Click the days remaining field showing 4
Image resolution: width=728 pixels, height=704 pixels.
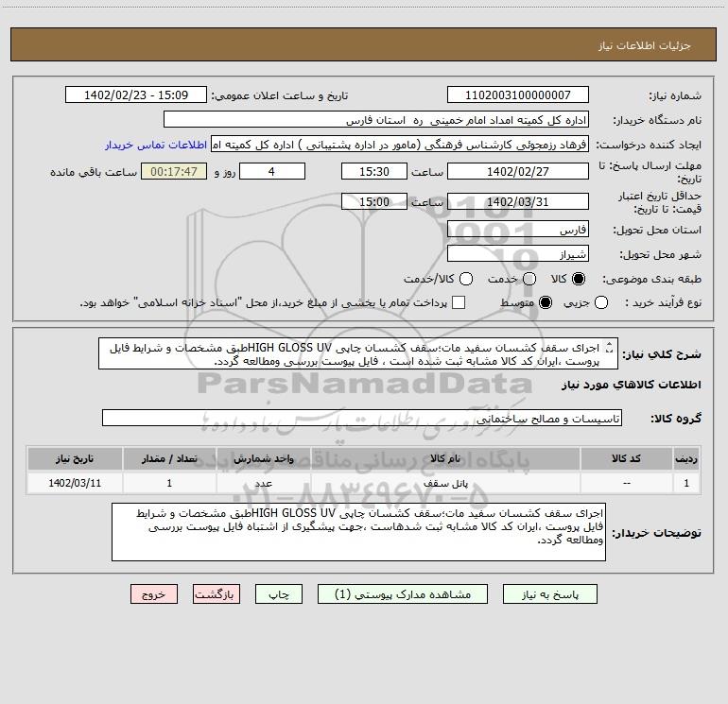[x=272, y=171]
